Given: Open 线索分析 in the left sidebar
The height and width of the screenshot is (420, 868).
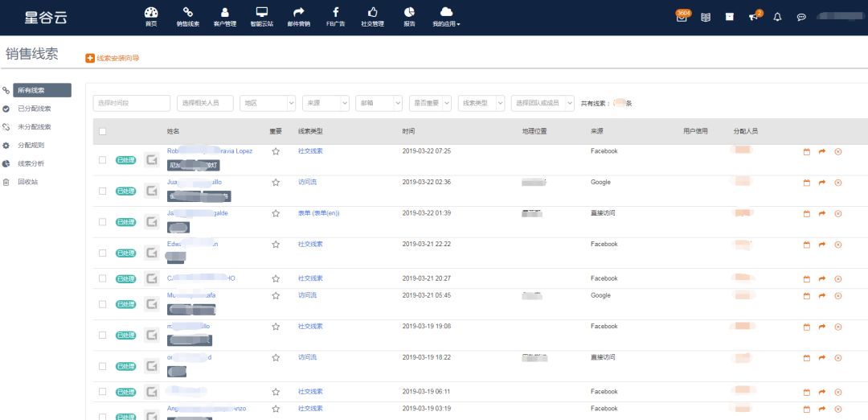Looking at the screenshot, I should (x=31, y=163).
